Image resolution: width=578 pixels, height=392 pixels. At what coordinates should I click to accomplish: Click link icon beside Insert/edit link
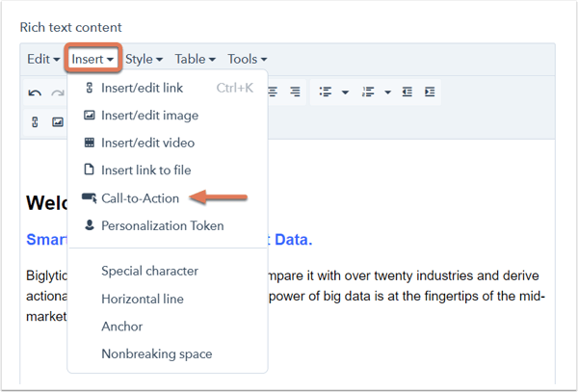pos(90,88)
